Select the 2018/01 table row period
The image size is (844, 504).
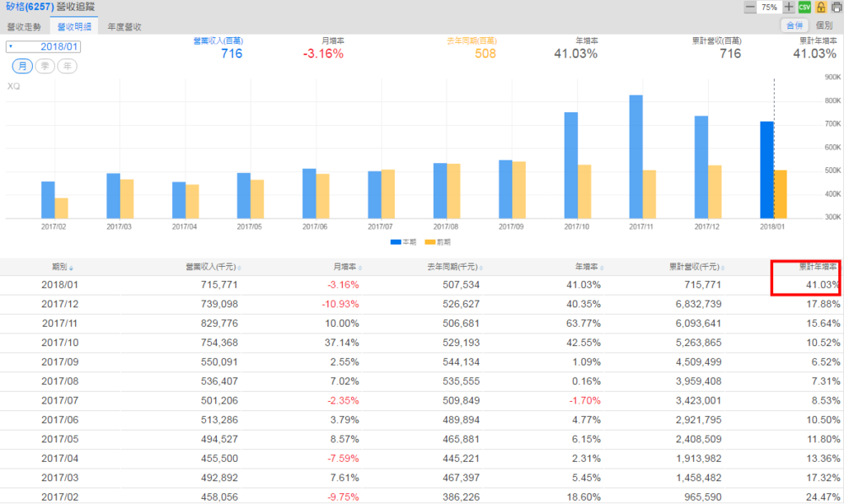(x=59, y=285)
